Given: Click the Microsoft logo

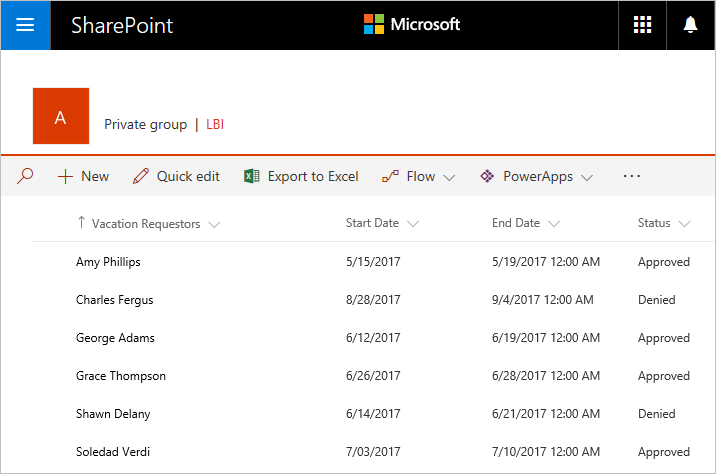Looking at the screenshot, I should (x=412, y=24).
